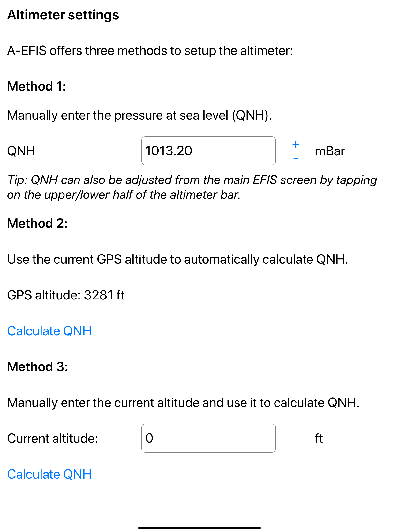Tap the ft unit next to altitude field
Screen dimensions: 399x532
319,438
